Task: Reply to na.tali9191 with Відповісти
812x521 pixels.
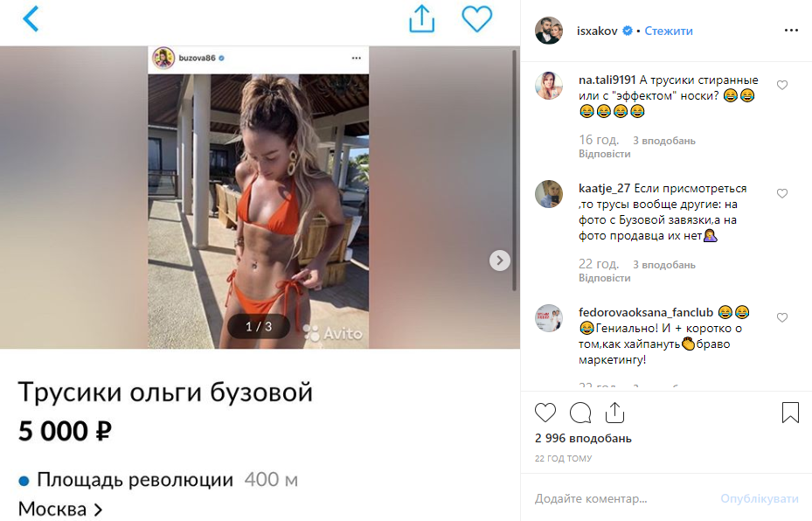Action: pos(604,154)
